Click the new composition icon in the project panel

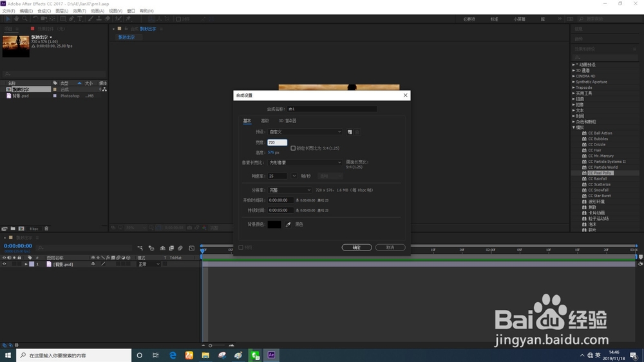pyautogui.click(x=21, y=229)
